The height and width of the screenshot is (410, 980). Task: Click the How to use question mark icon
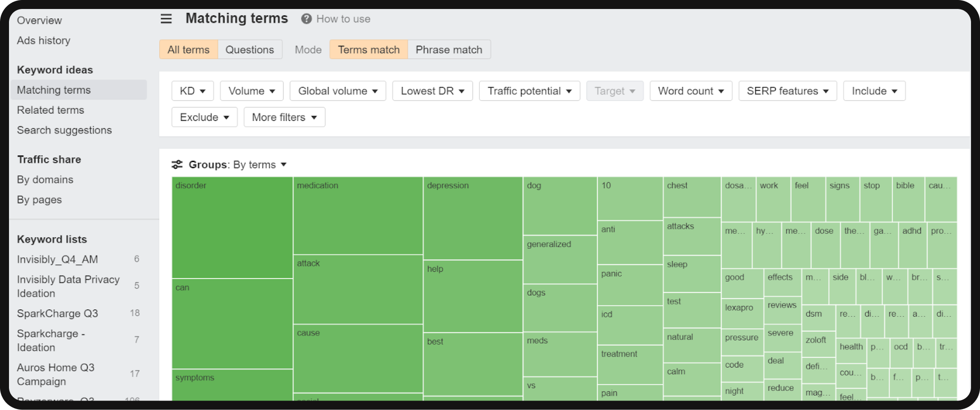(x=307, y=19)
